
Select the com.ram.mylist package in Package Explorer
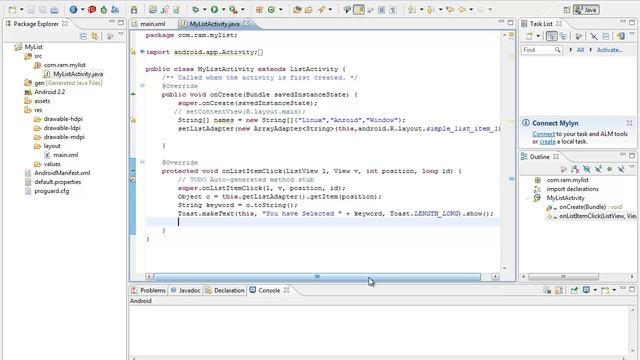click(64, 65)
